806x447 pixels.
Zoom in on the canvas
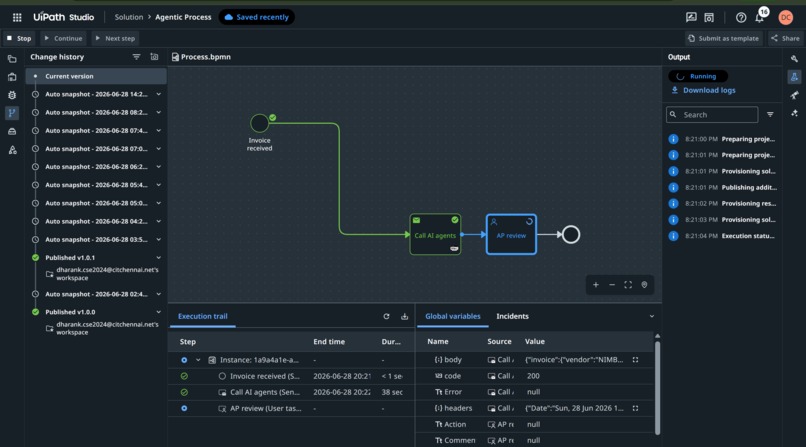596,285
